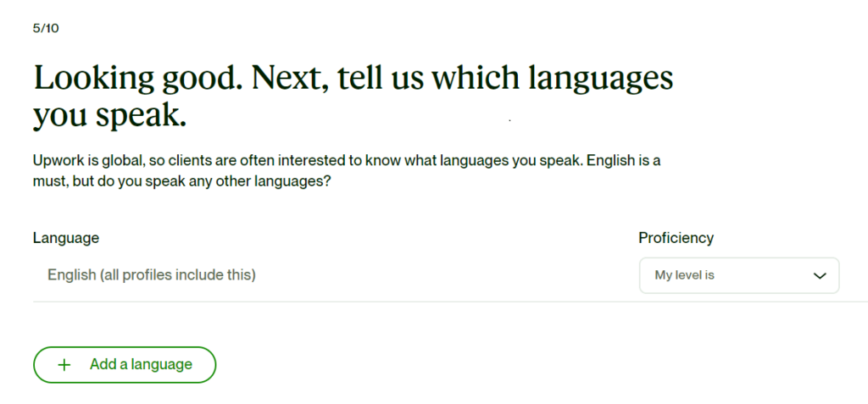Click the 5/10 step progress indicator

tap(46, 28)
